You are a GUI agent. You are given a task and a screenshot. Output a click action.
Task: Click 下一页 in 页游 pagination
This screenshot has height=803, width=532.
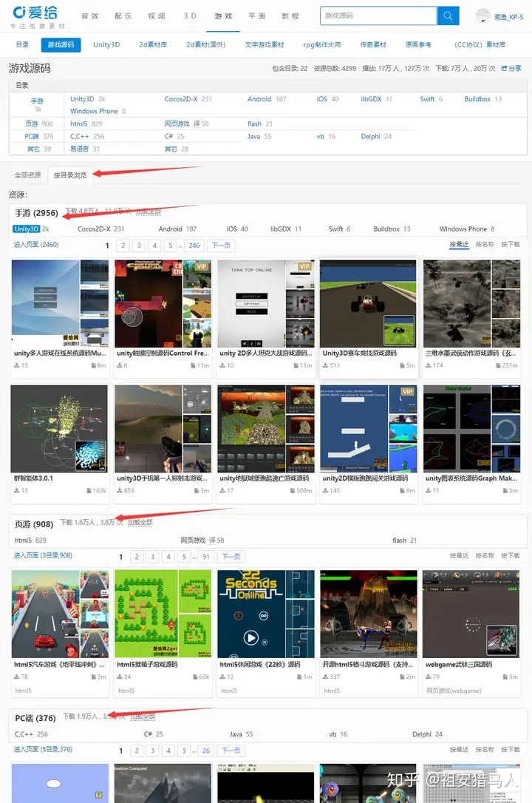pyautogui.click(x=231, y=557)
